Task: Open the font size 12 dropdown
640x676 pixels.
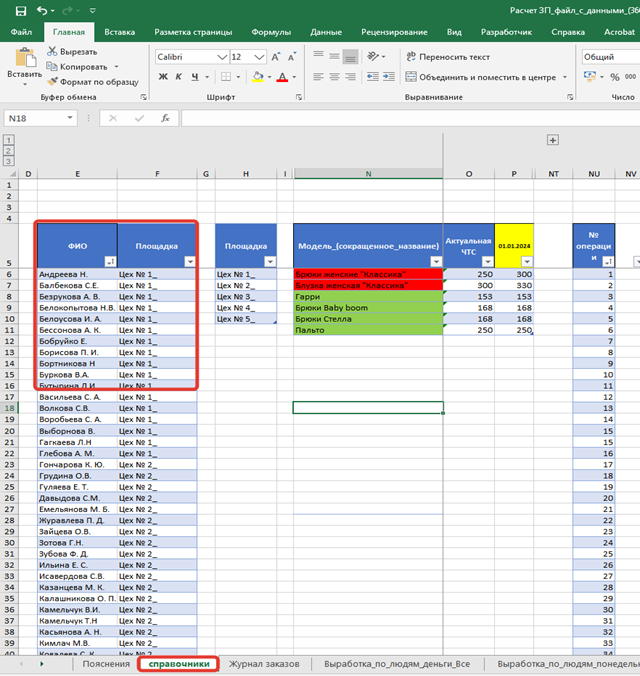Action: point(259,57)
